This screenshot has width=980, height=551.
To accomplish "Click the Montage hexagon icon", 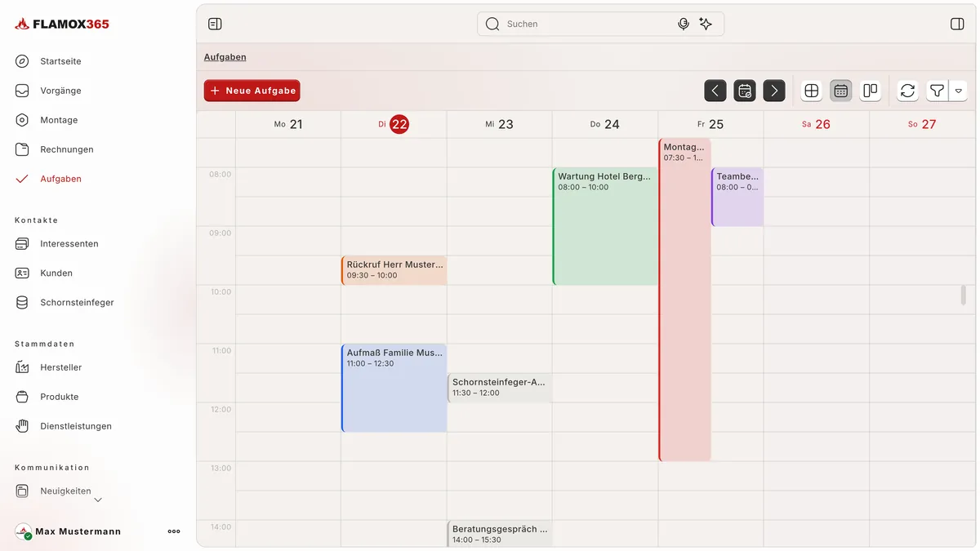I will click(x=22, y=120).
